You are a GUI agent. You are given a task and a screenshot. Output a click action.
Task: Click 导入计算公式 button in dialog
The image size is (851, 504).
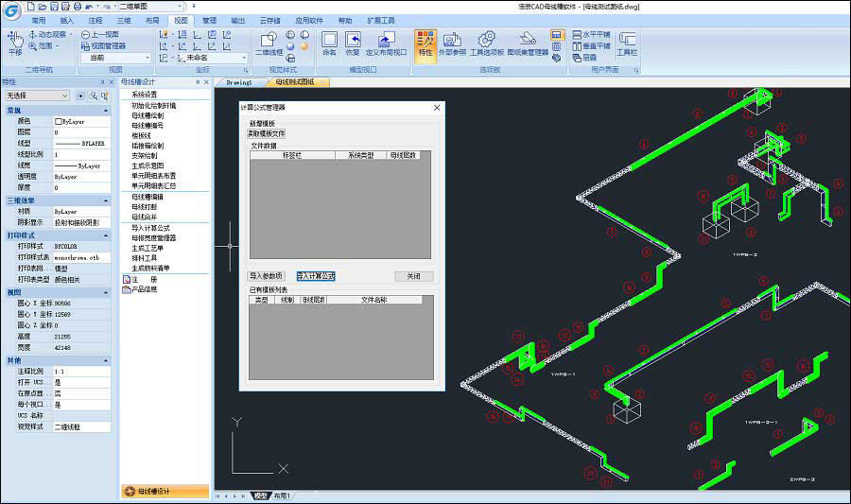pyautogui.click(x=316, y=276)
